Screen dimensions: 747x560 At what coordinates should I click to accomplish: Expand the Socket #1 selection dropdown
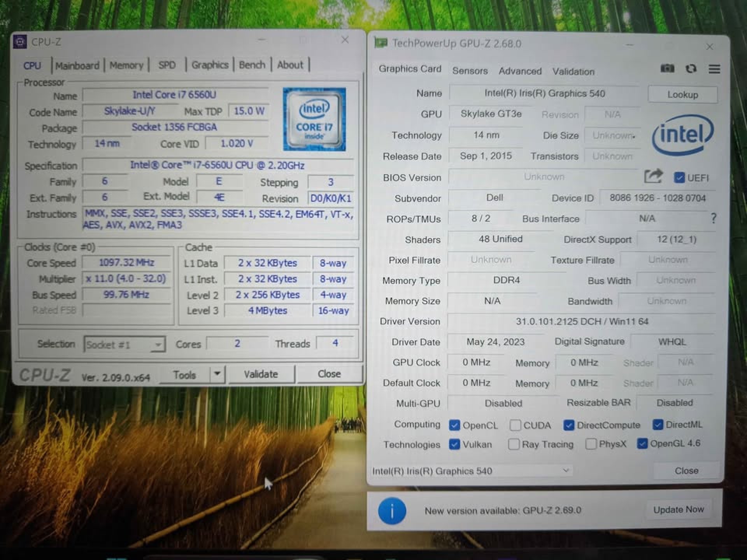[x=158, y=345]
